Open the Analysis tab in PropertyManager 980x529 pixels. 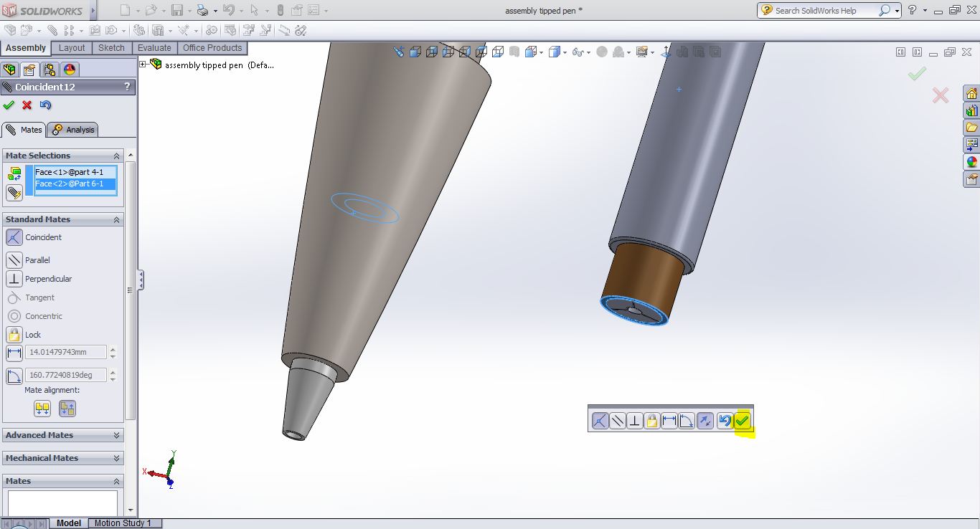[73, 130]
